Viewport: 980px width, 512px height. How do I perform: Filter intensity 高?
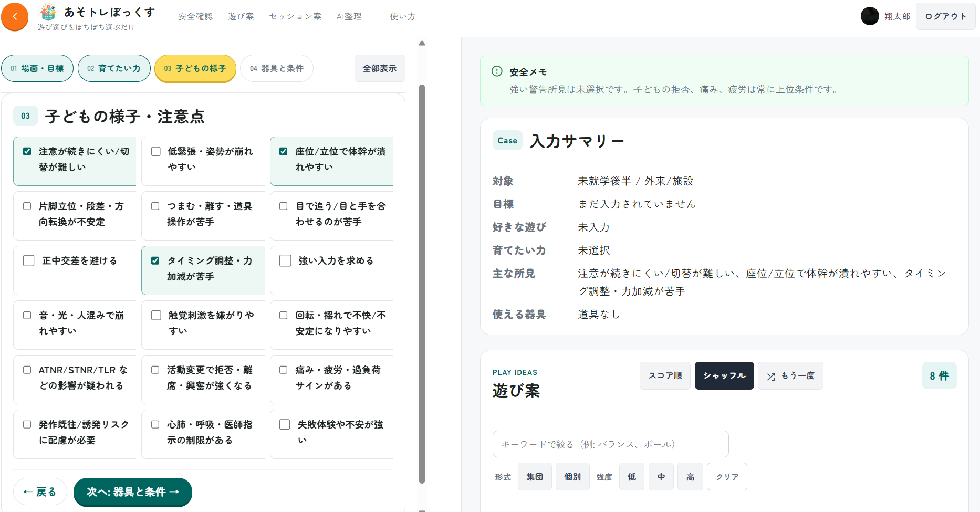tap(690, 477)
